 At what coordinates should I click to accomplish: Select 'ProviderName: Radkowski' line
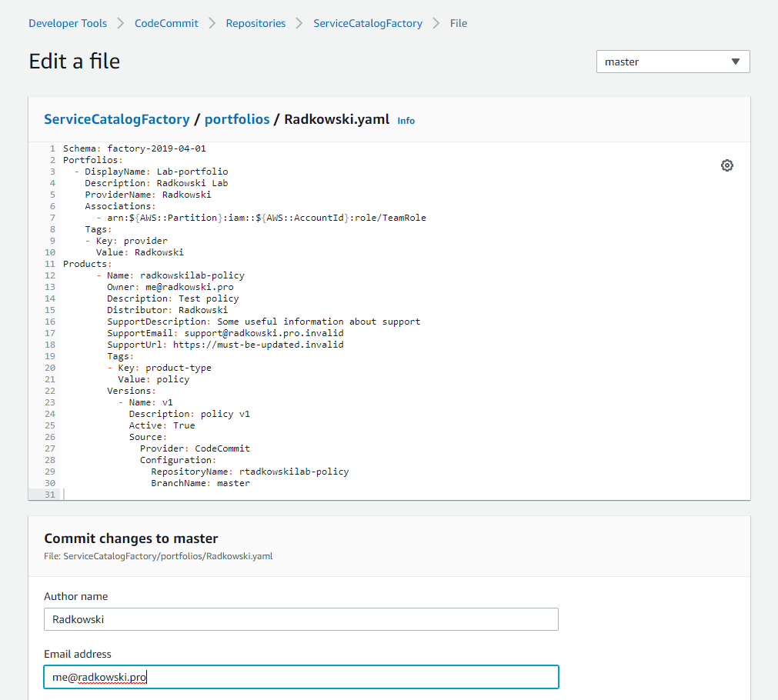click(x=148, y=195)
